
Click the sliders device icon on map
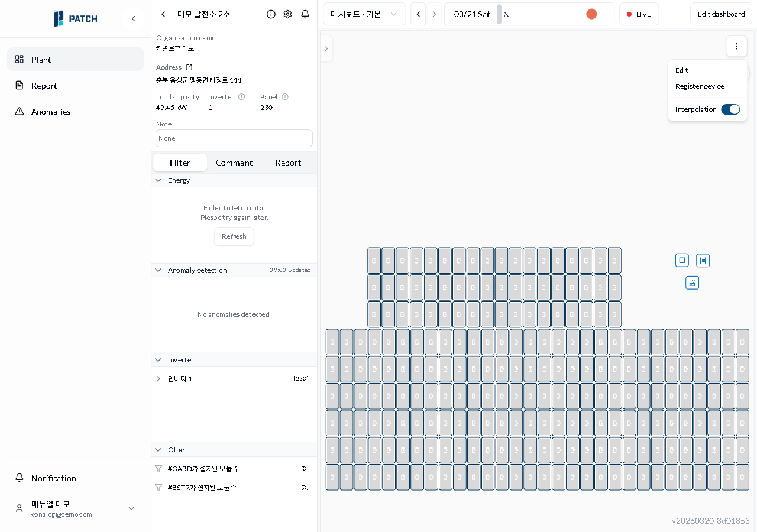click(703, 260)
